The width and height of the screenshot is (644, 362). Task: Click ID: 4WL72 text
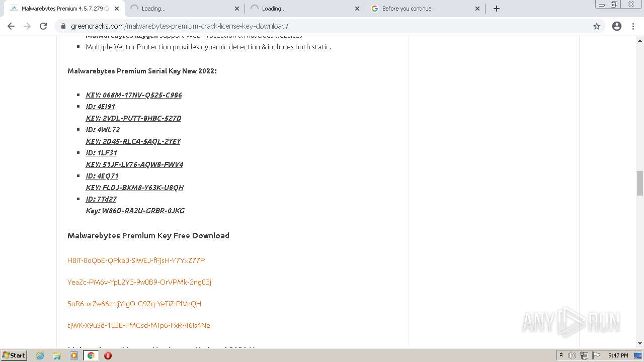click(103, 130)
